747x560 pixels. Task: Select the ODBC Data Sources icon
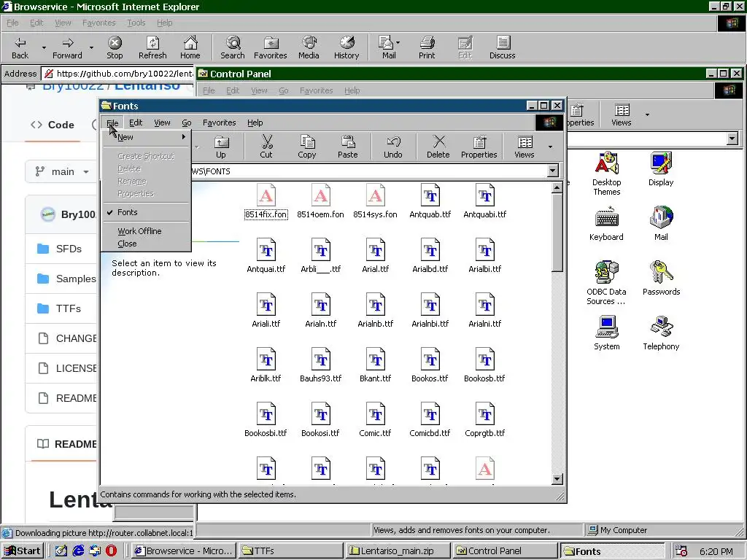point(606,283)
